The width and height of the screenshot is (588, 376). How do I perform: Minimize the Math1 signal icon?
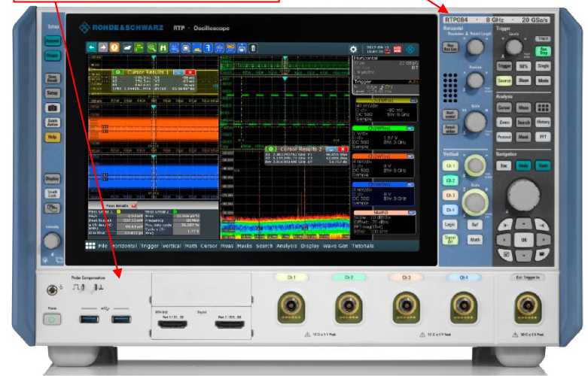[411, 213]
